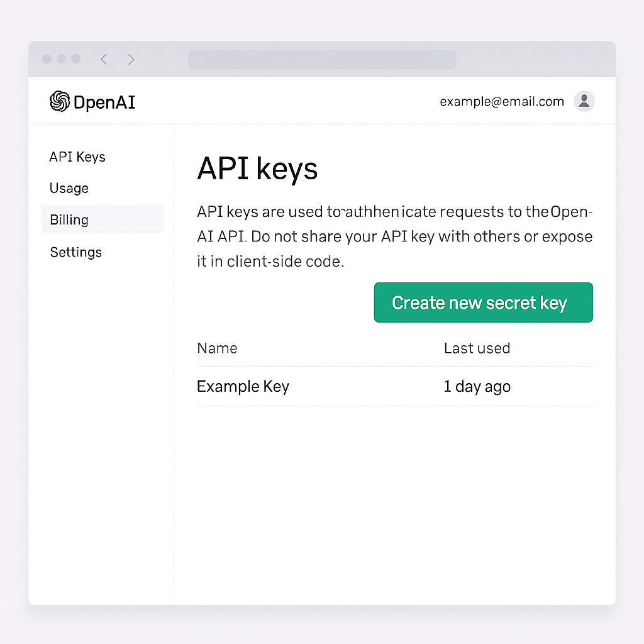The height and width of the screenshot is (644, 644).
Task: Click the first window control dot
Action: click(x=47, y=58)
